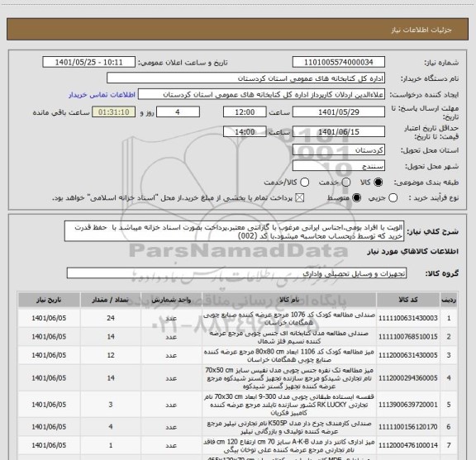This screenshot has width=476, height=460.
Task: Click item code 1111100768510015
Action: click(408, 337)
